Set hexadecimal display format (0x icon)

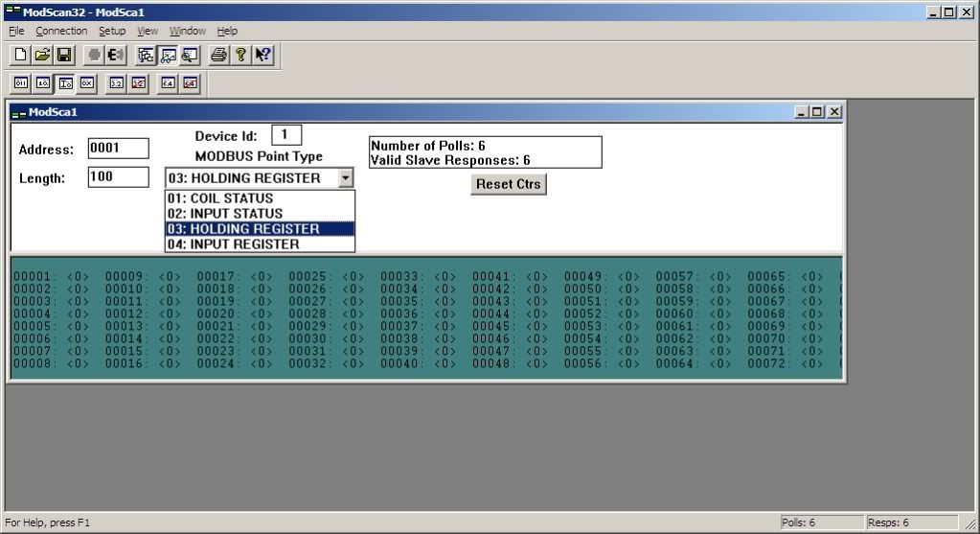(87, 83)
